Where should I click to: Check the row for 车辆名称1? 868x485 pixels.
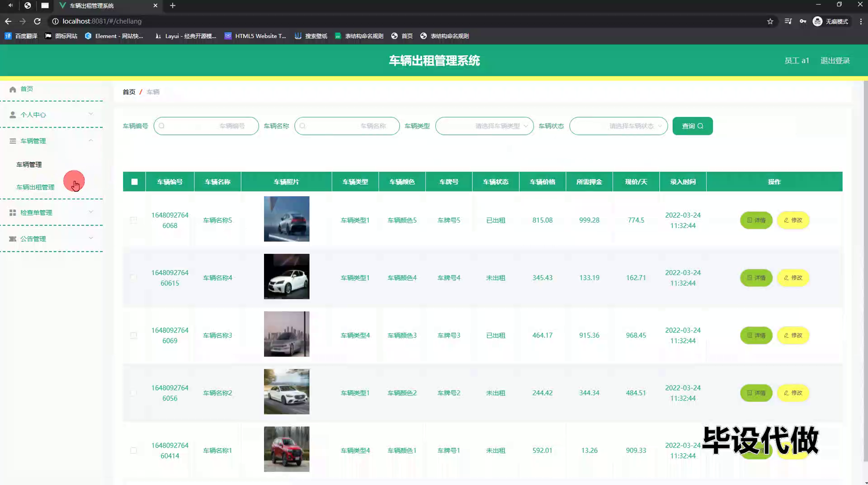(133, 451)
